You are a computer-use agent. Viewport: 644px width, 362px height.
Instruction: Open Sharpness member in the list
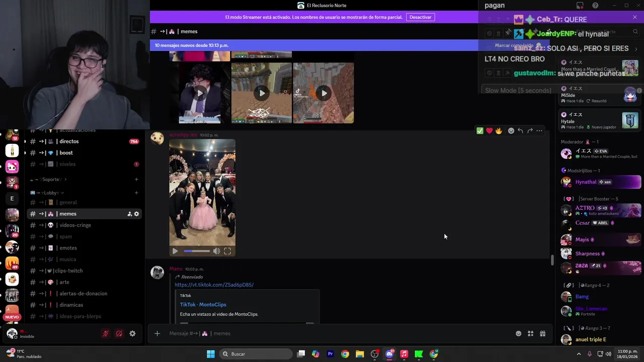pyautogui.click(x=601, y=253)
